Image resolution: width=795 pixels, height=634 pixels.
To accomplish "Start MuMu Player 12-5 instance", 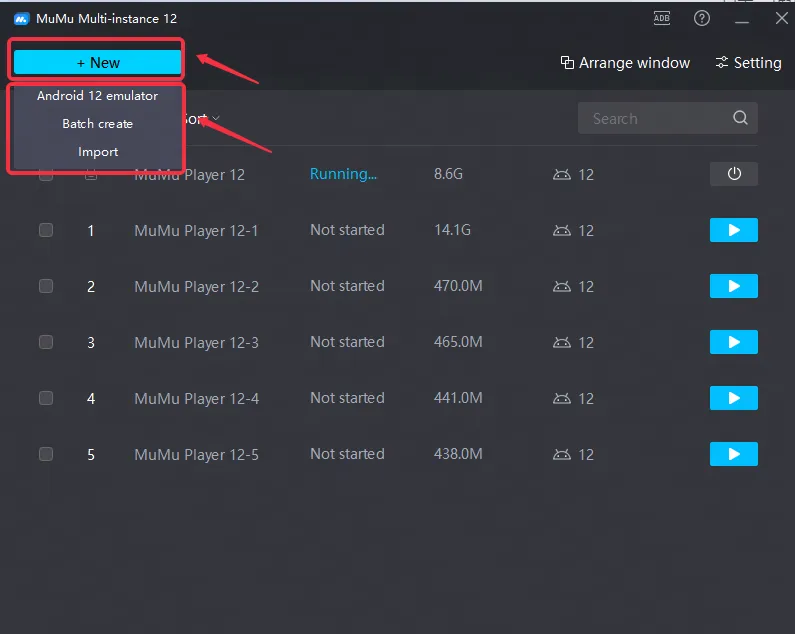I will coord(734,454).
